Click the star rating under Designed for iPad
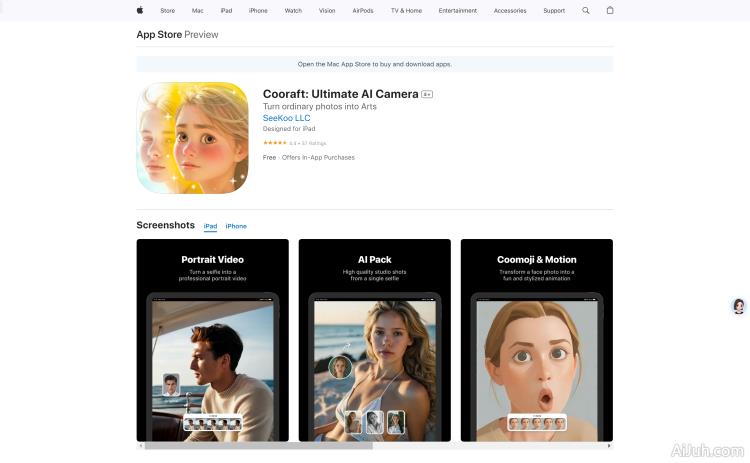The width and height of the screenshot is (750, 463). click(x=275, y=143)
